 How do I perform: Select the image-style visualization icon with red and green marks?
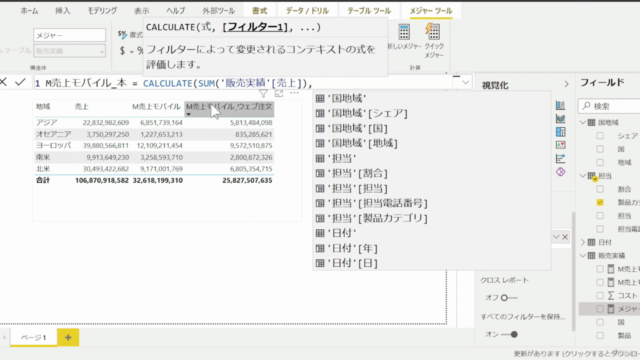point(560,145)
